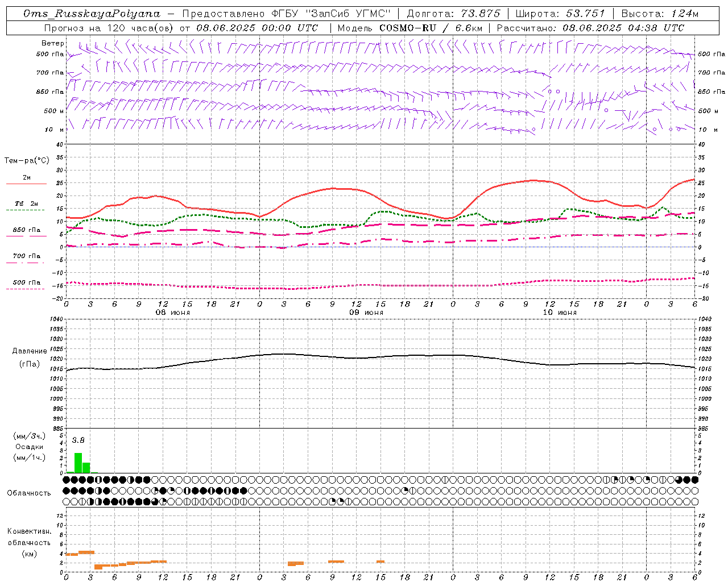Click the 'Прогноз на 120 часа(ов)' forecast label
728x582 pixels.
tap(108, 28)
